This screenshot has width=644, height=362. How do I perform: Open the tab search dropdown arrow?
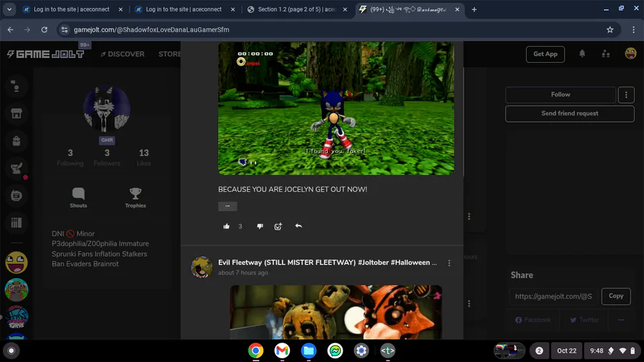click(x=9, y=9)
